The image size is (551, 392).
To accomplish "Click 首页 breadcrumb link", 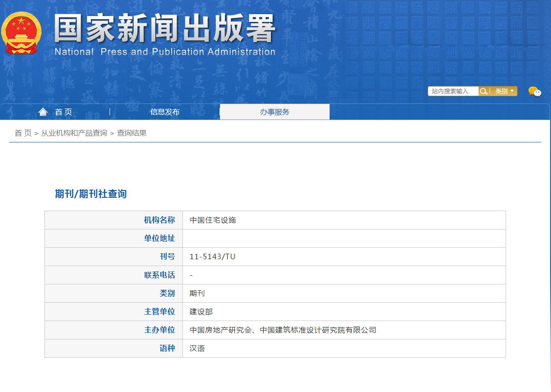I will point(23,133).
